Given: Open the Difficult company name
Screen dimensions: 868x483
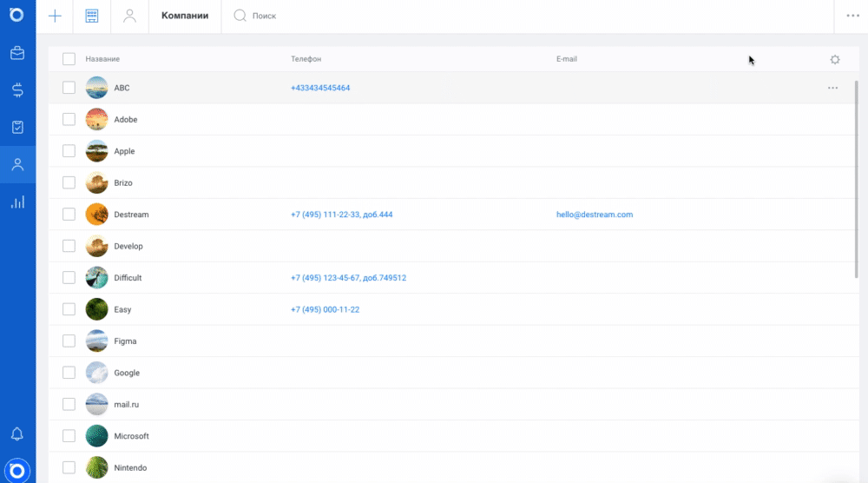Looking at the screenshot, I should (128, 277).
